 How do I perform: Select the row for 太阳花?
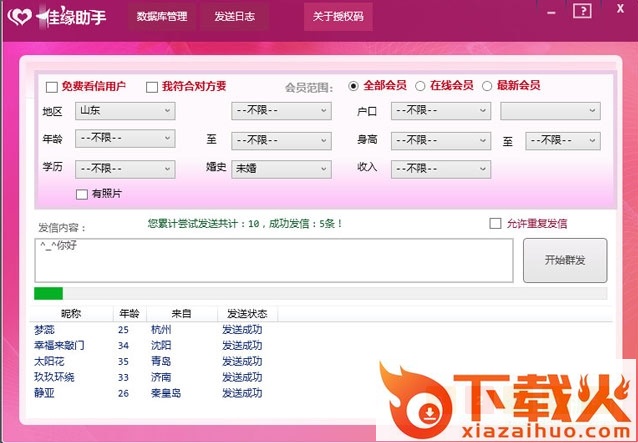(x=321, y=361)
